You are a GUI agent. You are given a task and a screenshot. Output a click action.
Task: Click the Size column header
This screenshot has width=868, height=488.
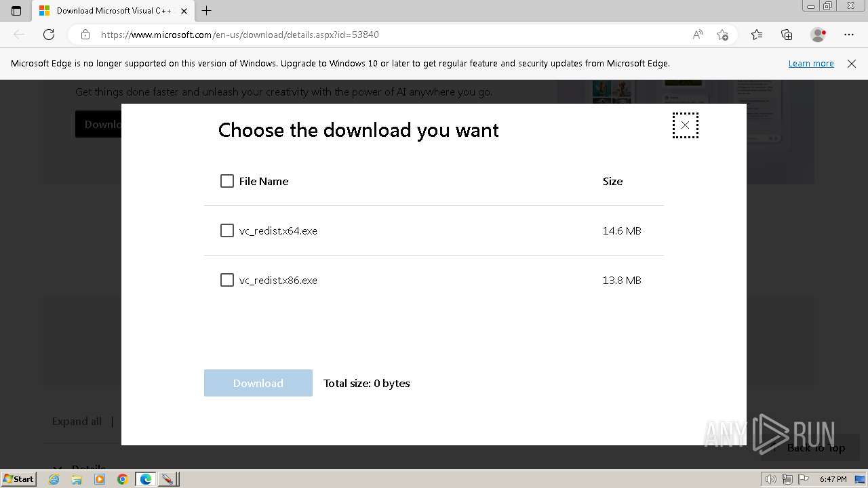pyautogui.click(x=612, y=181)
